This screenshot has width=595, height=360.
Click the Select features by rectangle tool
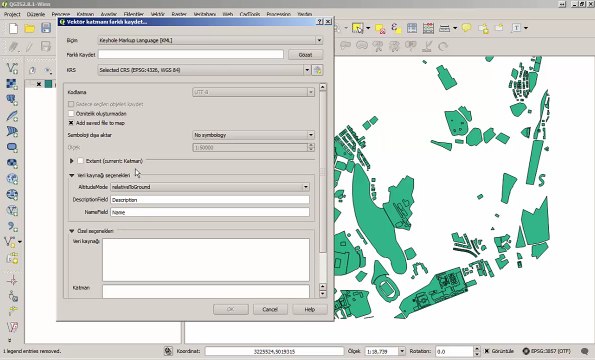357,28
